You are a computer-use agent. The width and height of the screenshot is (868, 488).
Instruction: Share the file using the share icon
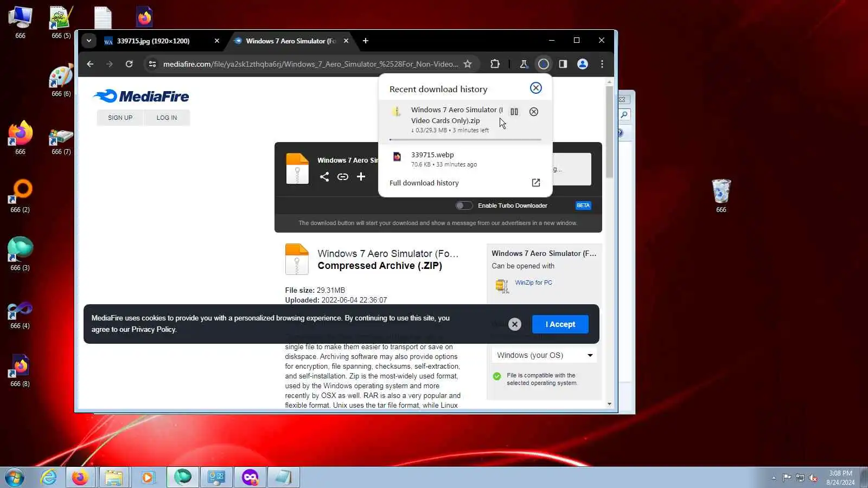coord(324,177)
